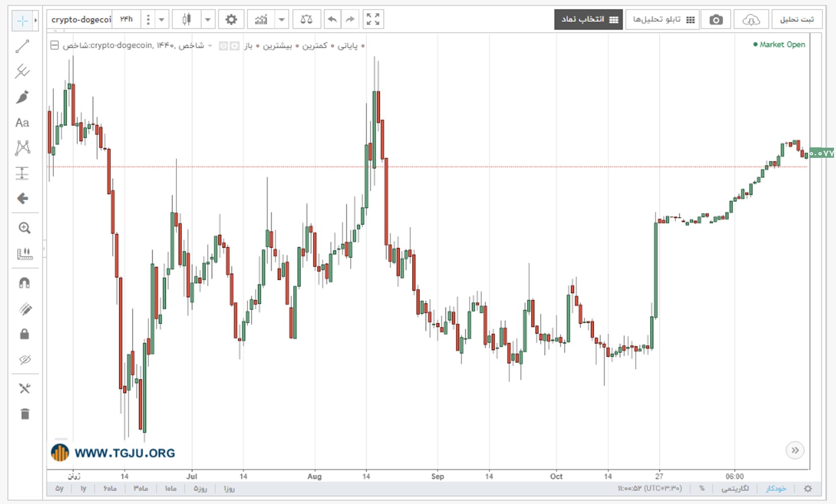
Task: Click the trash remove drawings icon
Action: coord(25,414)
